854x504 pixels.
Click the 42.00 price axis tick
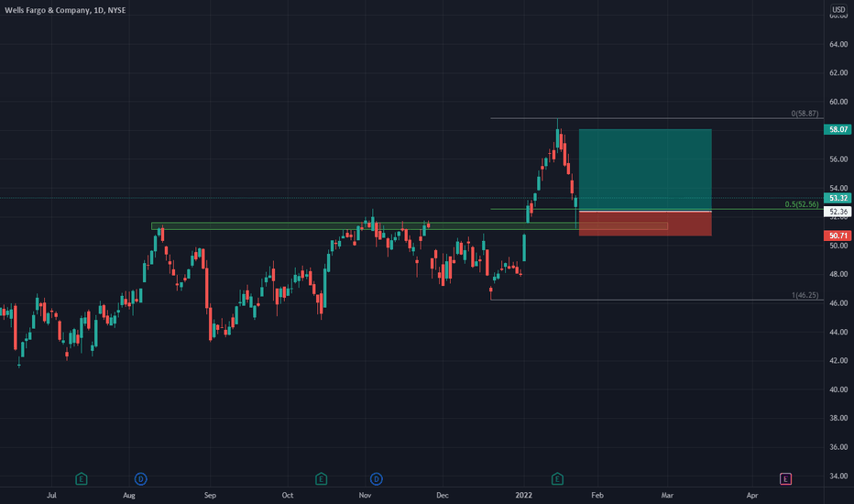pos(838,360)
